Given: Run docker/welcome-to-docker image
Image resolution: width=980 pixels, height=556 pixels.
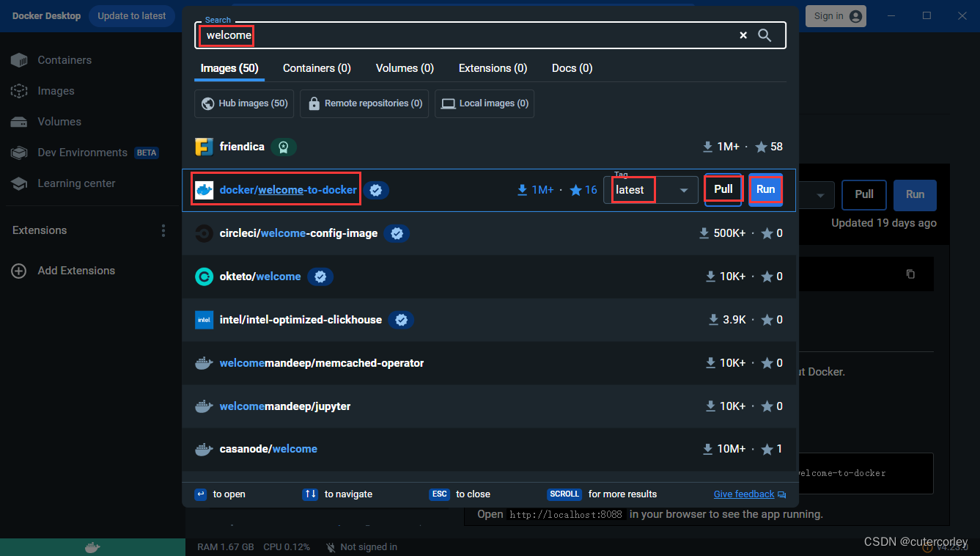Looking at the screenshot, I should (766, 189).
